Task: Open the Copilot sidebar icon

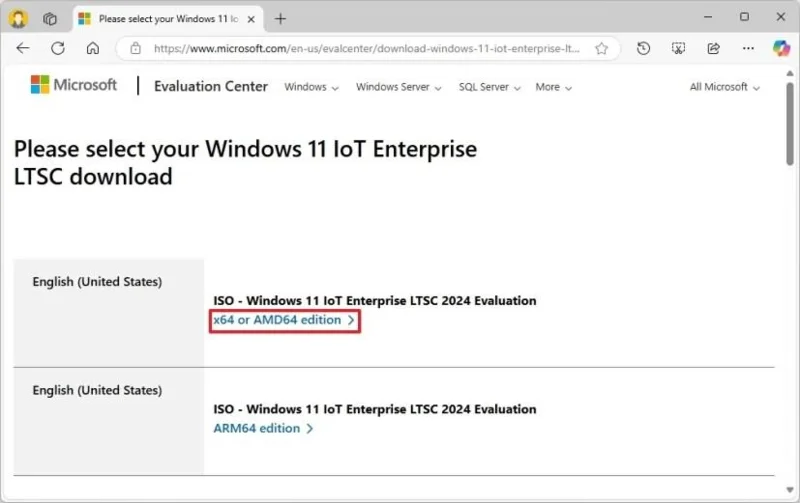Action: [x=781, y=48]
